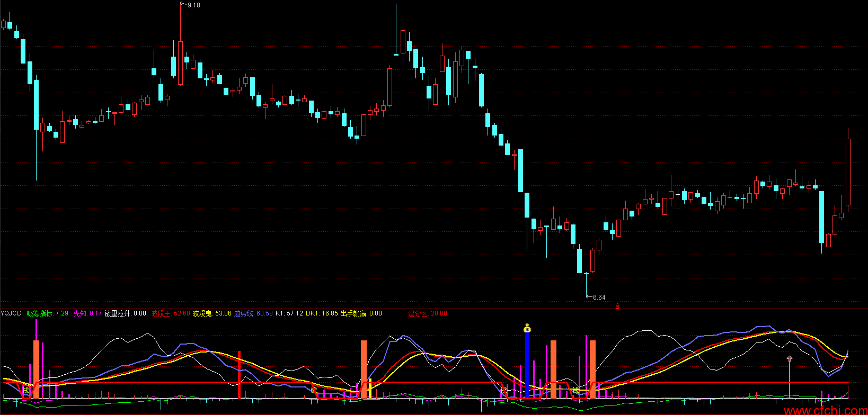
Task: Click the 吸筹指标: 7.29 label
Action: click(48, 313)
